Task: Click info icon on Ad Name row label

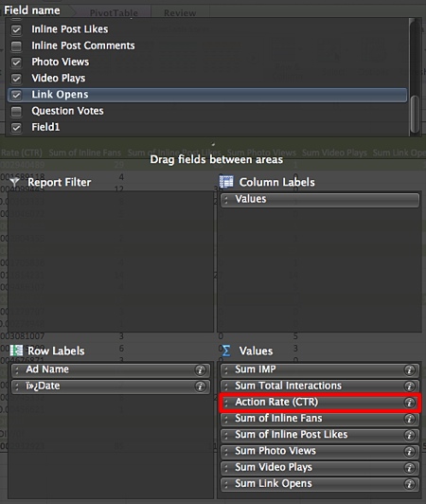Action: coord(200,370)
